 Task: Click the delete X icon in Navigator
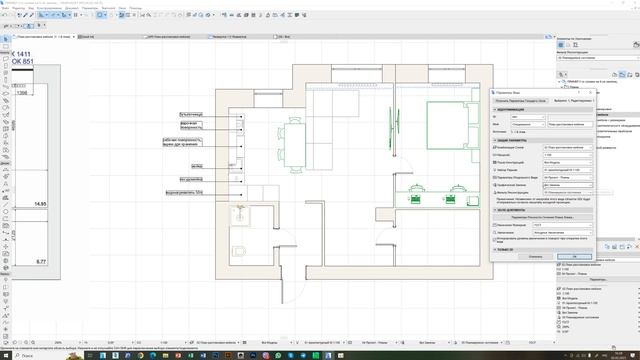[x=637, y=247]
